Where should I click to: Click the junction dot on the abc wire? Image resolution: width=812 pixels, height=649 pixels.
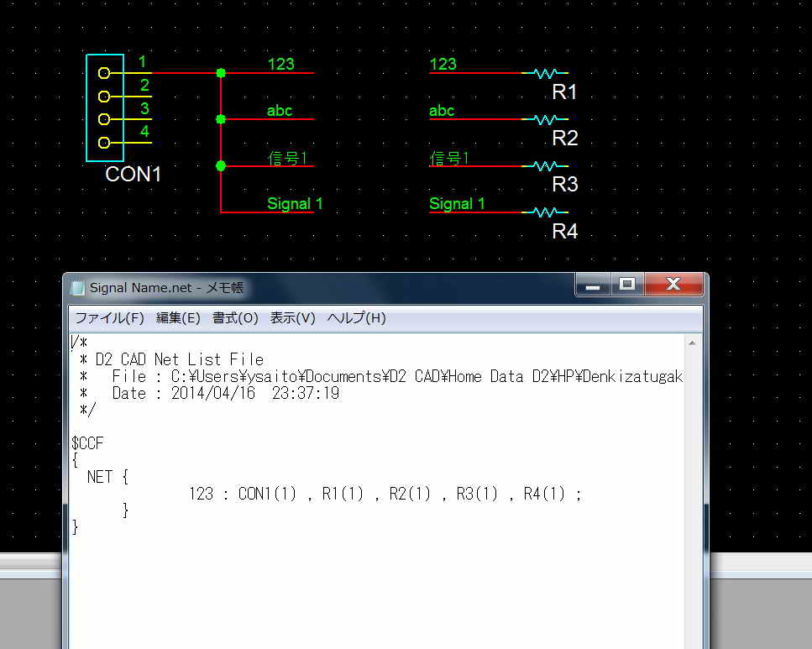[221, 119]
